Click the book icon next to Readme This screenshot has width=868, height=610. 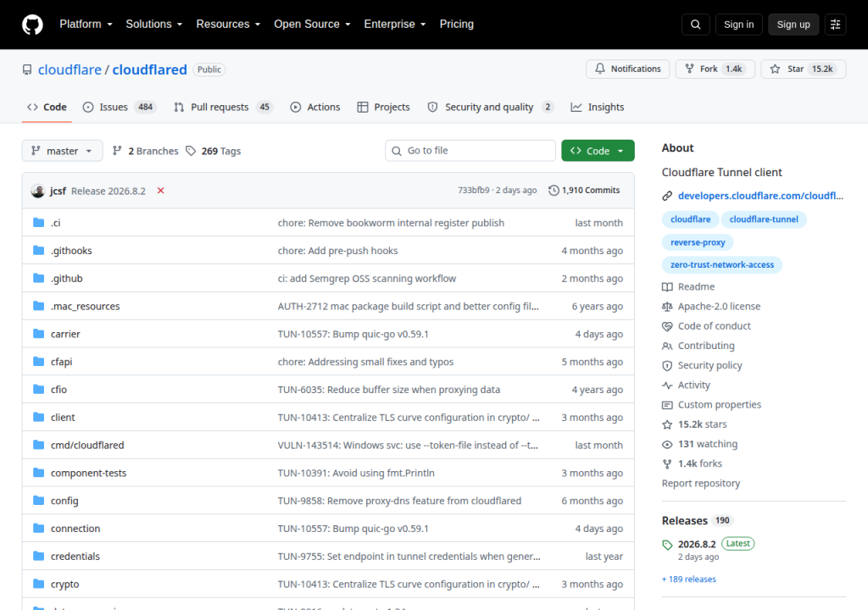[x=667, y=286]
